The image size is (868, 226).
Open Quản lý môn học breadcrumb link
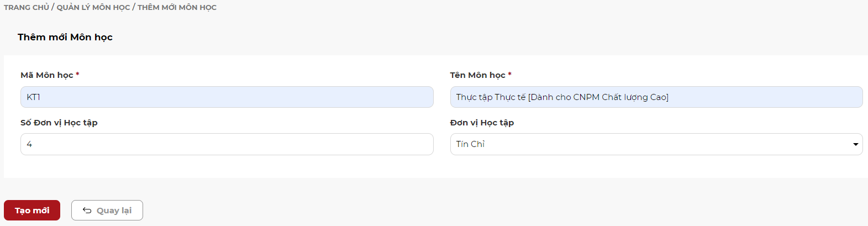click(x=93, y=7)
